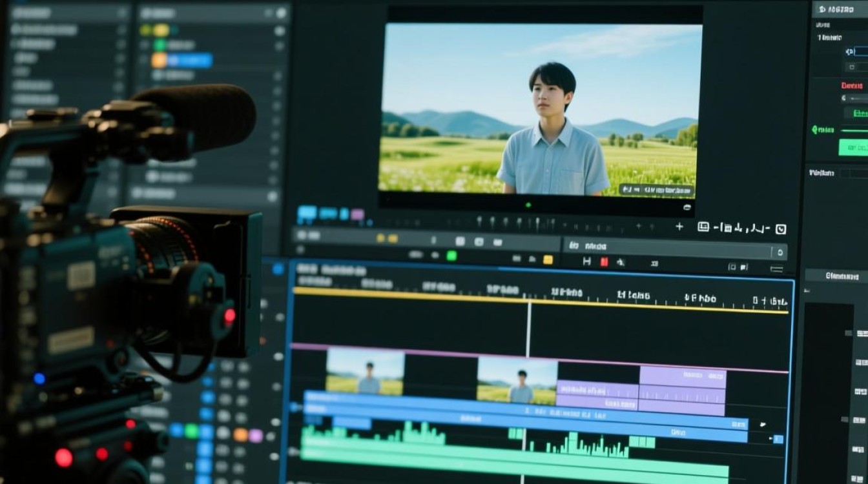Toggle the orange highlighted item in the left list
868x484 pixels.
[x=159, y=61]
